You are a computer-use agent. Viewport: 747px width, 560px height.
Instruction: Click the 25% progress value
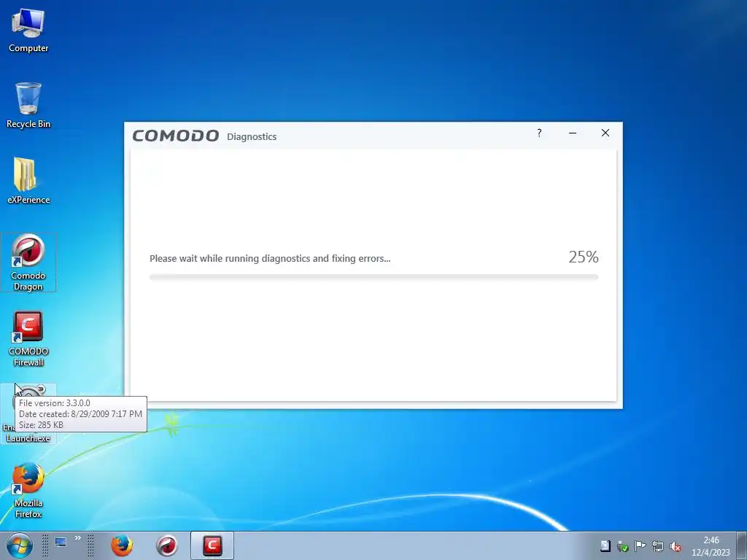click(x=583, y=257)
